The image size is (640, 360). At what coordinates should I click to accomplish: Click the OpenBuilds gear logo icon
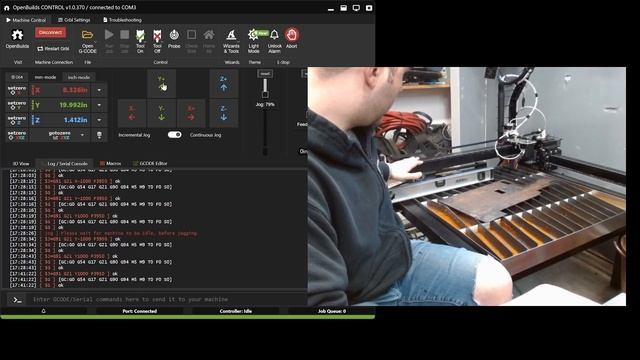point(17,35)
